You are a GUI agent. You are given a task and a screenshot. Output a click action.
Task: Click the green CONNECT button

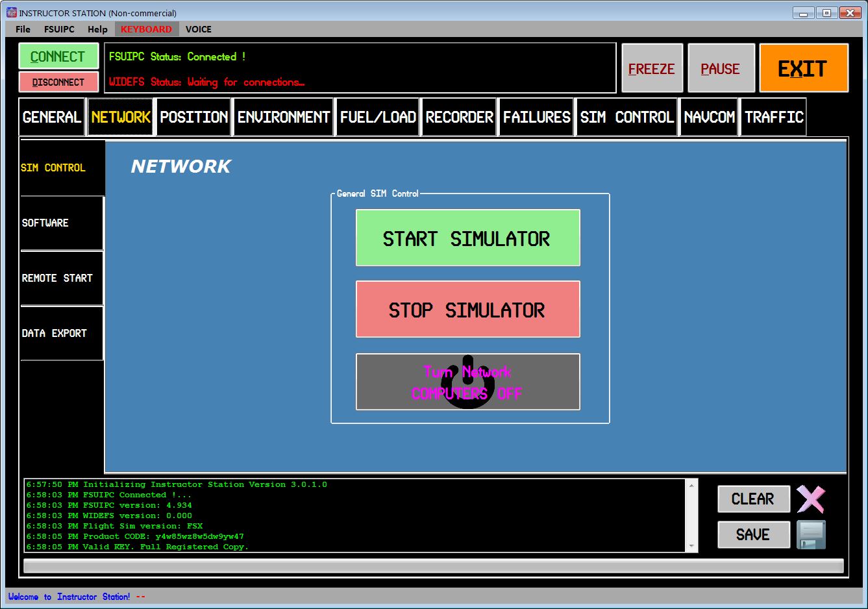coord(58,56)
